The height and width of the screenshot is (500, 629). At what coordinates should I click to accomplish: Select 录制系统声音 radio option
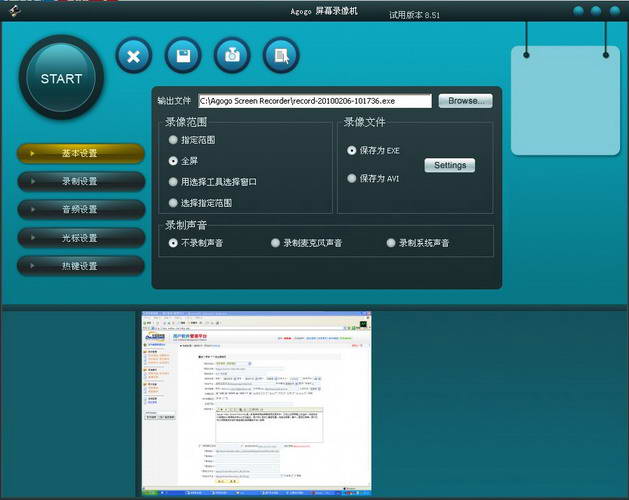pos(418,243)
